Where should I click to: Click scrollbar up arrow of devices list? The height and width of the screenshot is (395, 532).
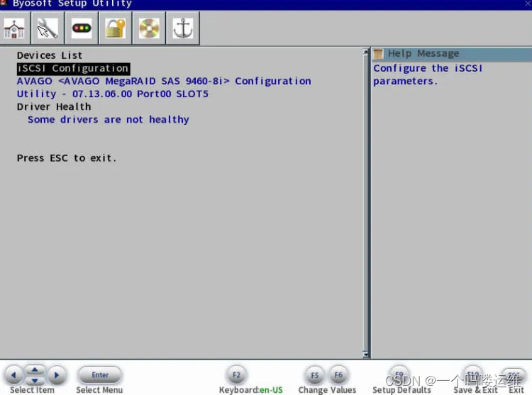point(366,52)
